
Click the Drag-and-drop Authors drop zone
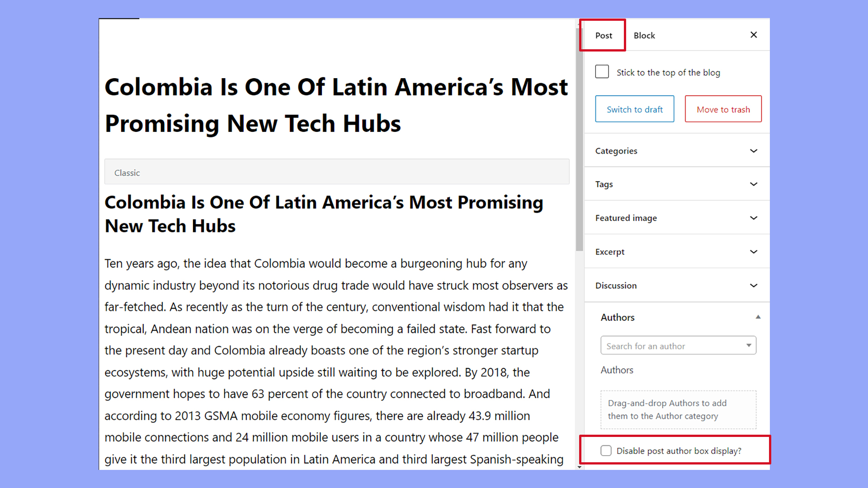678,409
